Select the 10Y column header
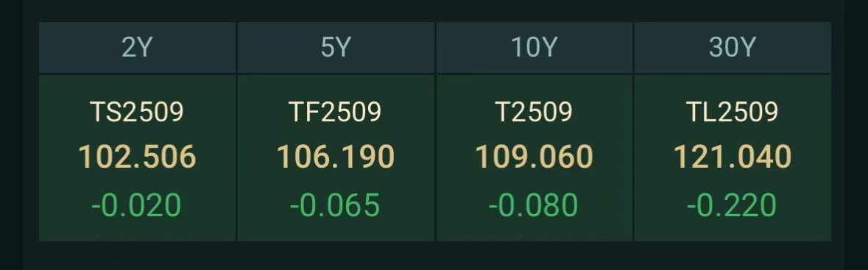 coord(534,48)
